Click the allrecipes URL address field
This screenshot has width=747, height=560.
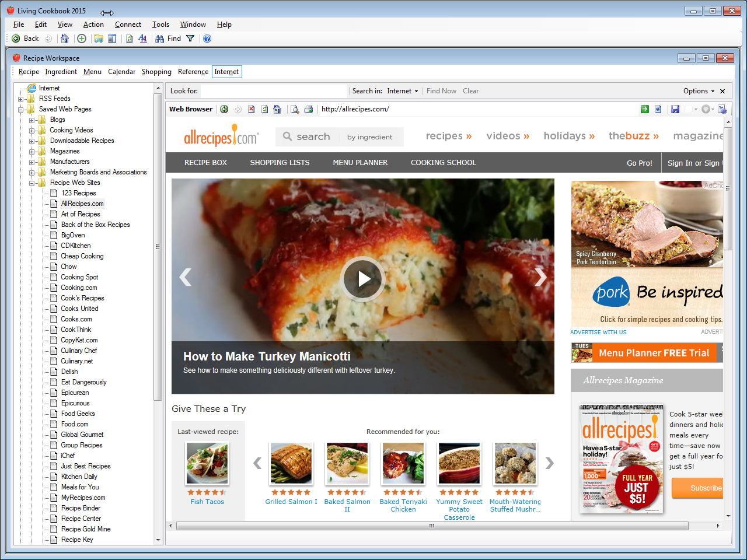[477, 109]
